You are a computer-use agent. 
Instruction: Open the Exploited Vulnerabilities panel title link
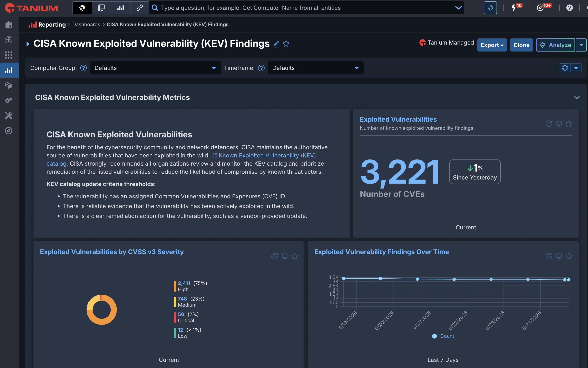[398, 119]
